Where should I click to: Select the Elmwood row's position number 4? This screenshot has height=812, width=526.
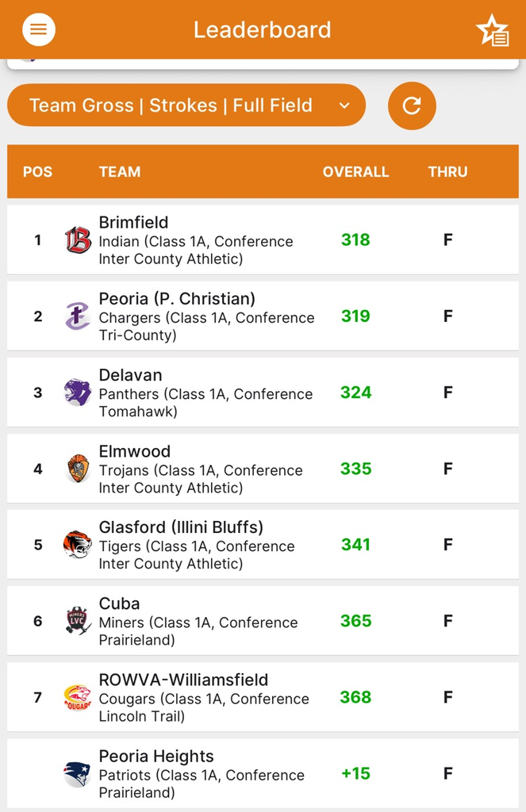pos(37,469)
